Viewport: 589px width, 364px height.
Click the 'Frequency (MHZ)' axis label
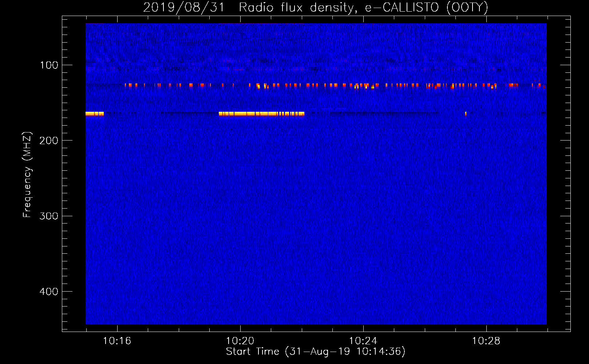pyautogui.click(x=27, y=175)
